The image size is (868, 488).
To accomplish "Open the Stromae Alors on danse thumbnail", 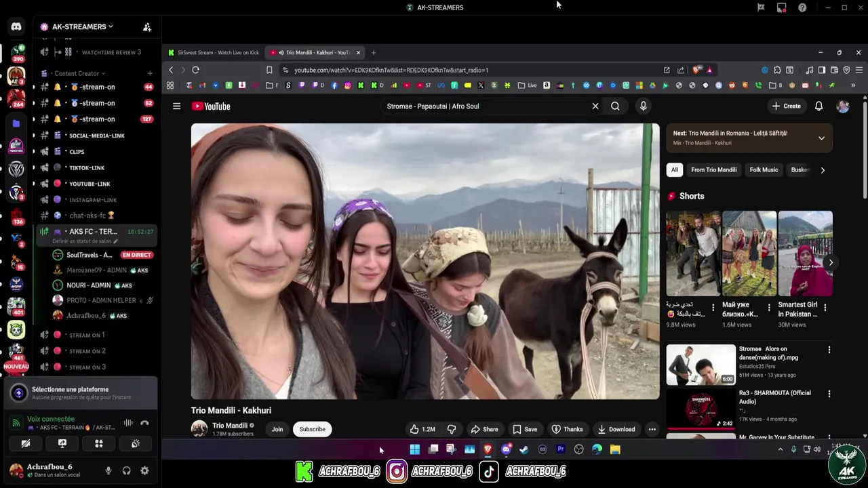I will 701,365.
